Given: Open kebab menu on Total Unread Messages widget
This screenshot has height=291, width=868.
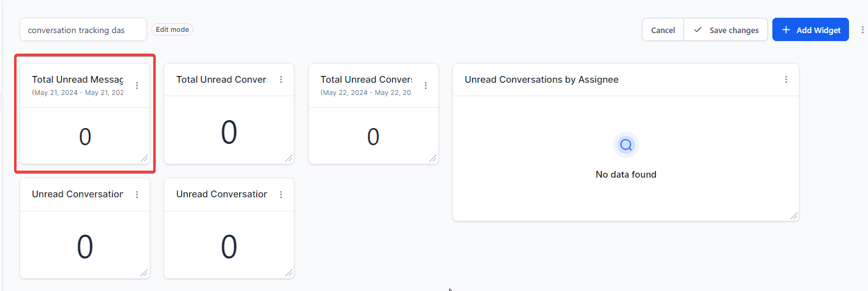Looking at the screenshot, I should pos(137,86).
